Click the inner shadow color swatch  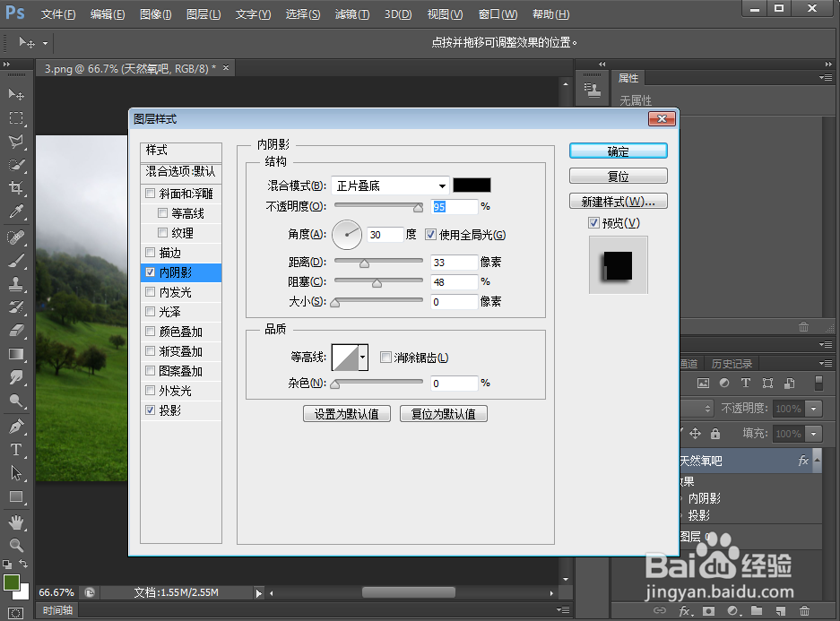coord(472,185)
